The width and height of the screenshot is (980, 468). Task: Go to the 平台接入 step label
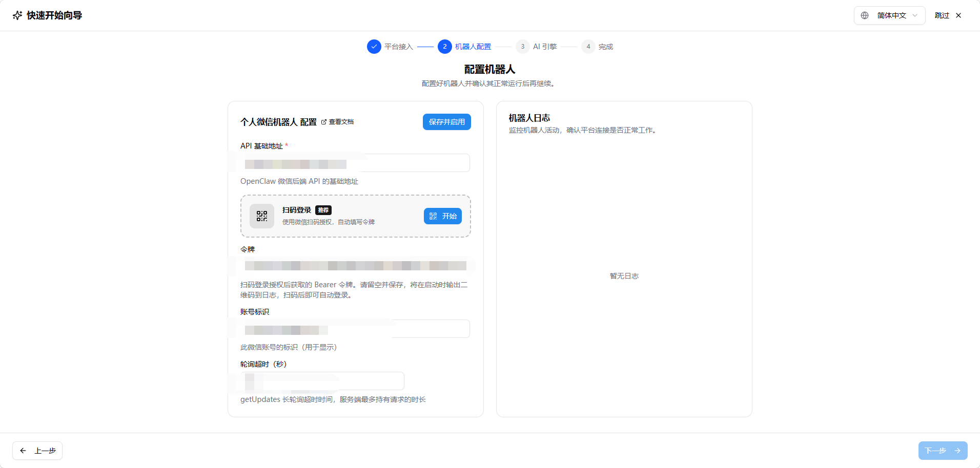(399, 47)
